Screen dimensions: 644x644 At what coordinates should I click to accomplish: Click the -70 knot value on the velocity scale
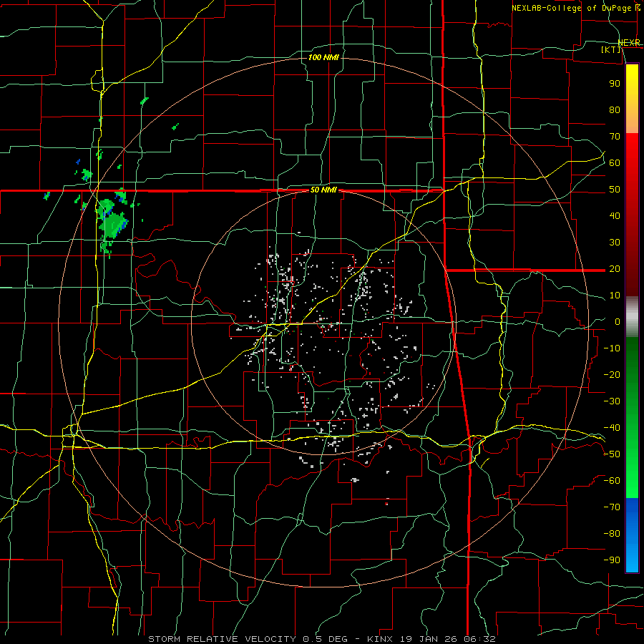tap(612, 507)
